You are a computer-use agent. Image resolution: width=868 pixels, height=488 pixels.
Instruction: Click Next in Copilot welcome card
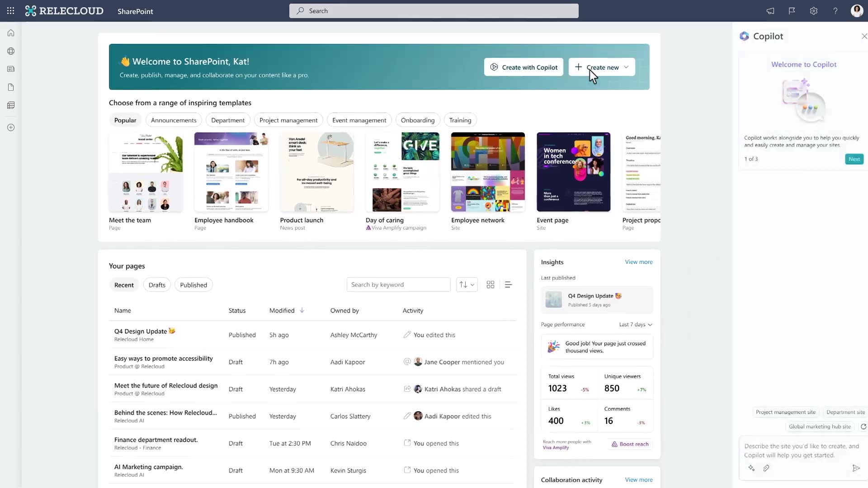pos(854,159)
